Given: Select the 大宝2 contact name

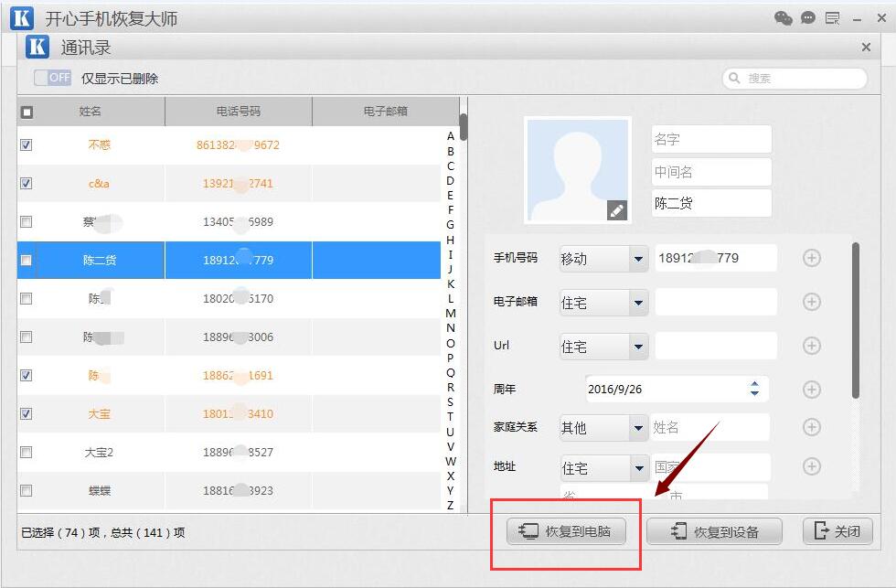Looking at the screenshot, I should coord(99,453).
